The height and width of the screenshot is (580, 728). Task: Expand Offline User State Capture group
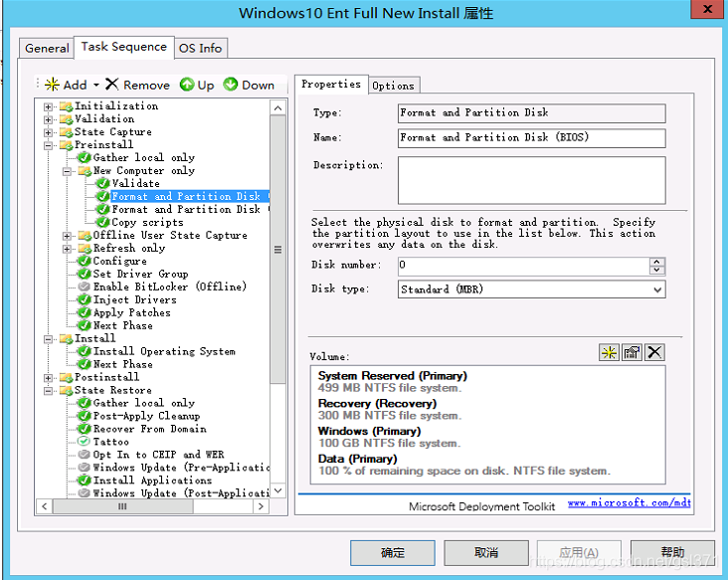click(x=67, y=236)
